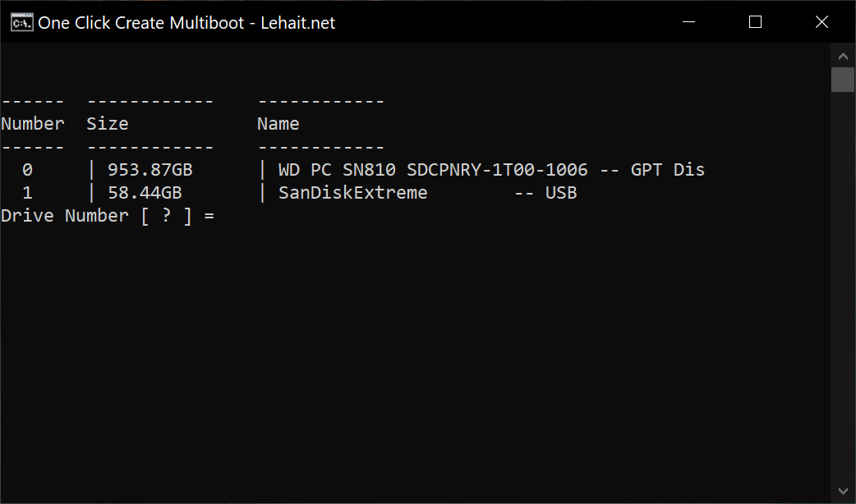Click the SanDiskExtreme drive name
This screenshot has width=856, height=504.
coord(353,193)
